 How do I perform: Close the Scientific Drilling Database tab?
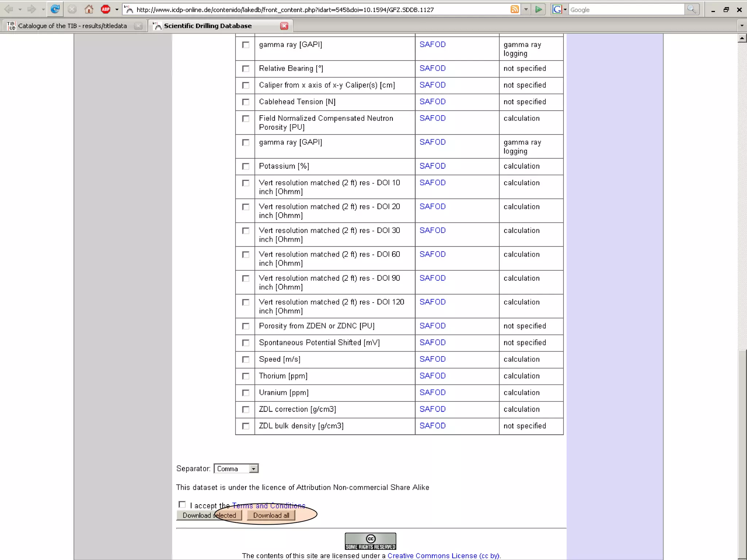(284, 26)
